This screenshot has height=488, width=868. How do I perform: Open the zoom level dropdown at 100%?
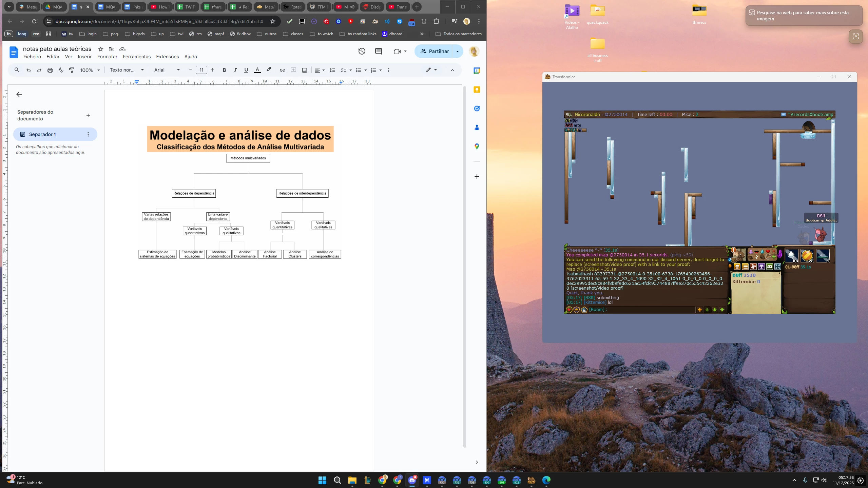point(90,70)
